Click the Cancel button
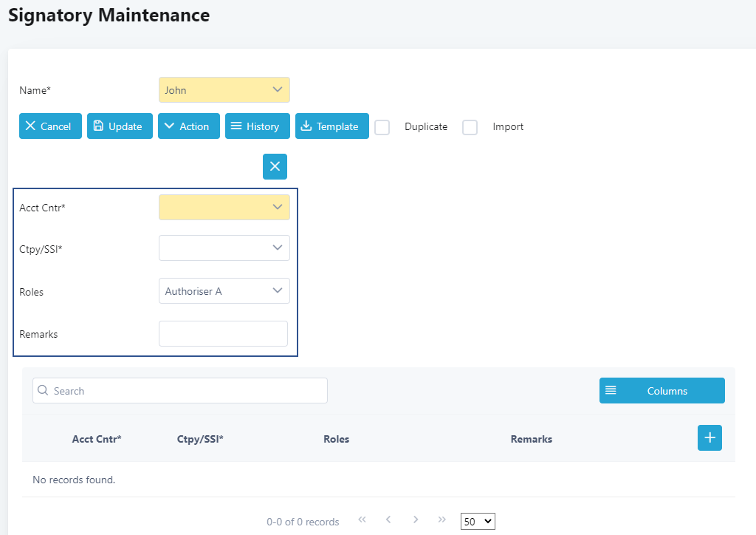The height and width of the screenshot is (535, 756). pos(51,126)
